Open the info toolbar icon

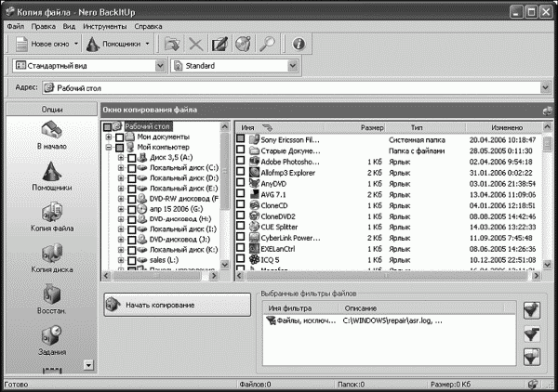coord(298,44)
